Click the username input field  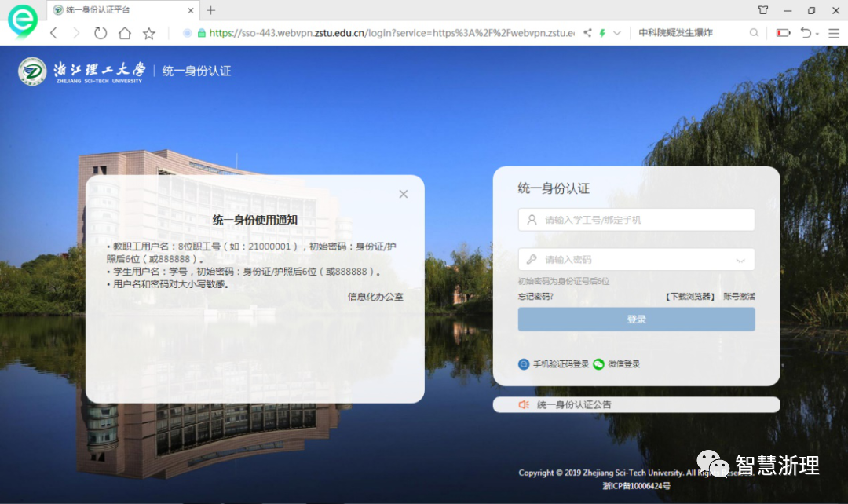(636, 220)
